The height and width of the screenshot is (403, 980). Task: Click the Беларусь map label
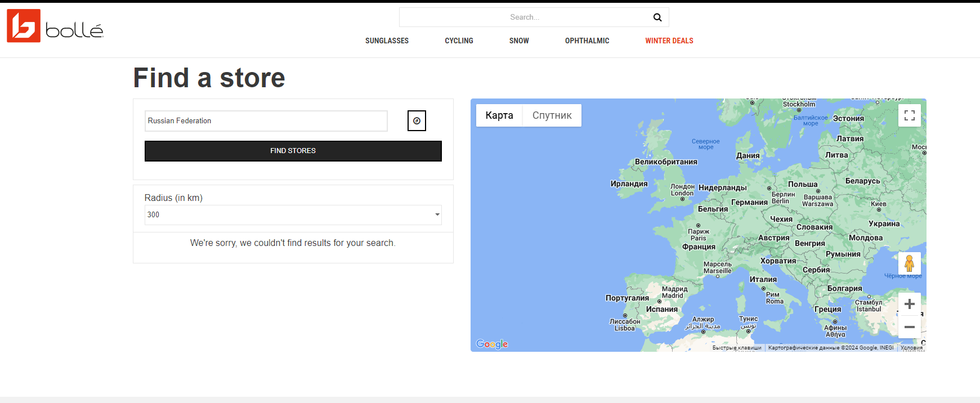click(862, 181)
